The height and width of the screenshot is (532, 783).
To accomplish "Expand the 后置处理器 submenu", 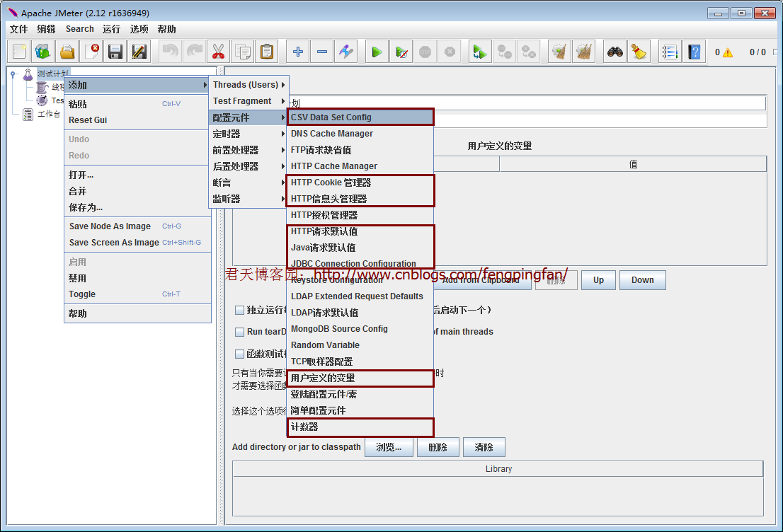I will click(x=248, y=166).
